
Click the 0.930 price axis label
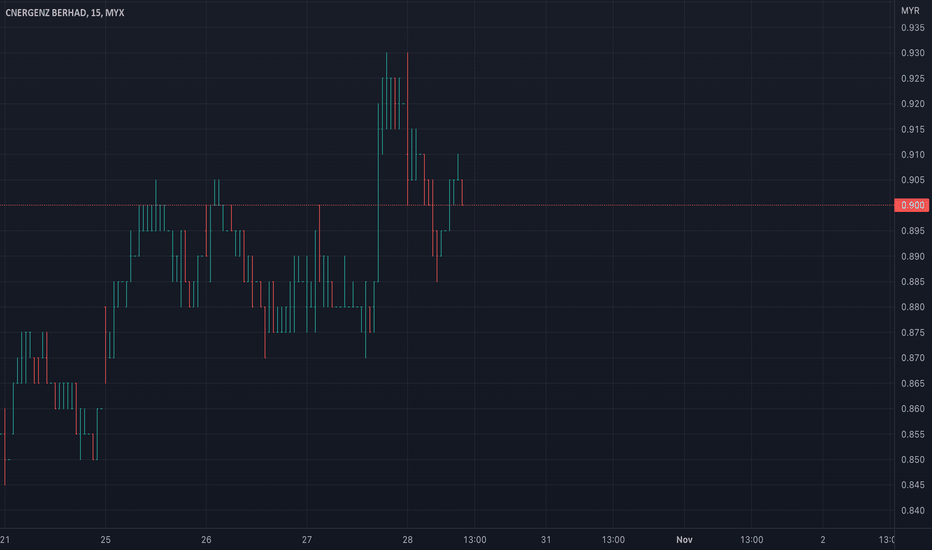click(x=912, y=53)
